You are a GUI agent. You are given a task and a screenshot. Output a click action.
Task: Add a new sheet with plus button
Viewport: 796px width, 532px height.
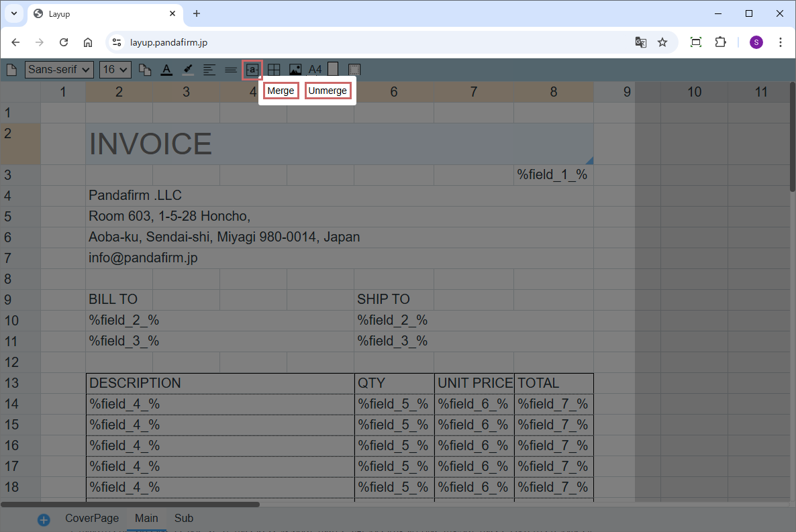44,519
